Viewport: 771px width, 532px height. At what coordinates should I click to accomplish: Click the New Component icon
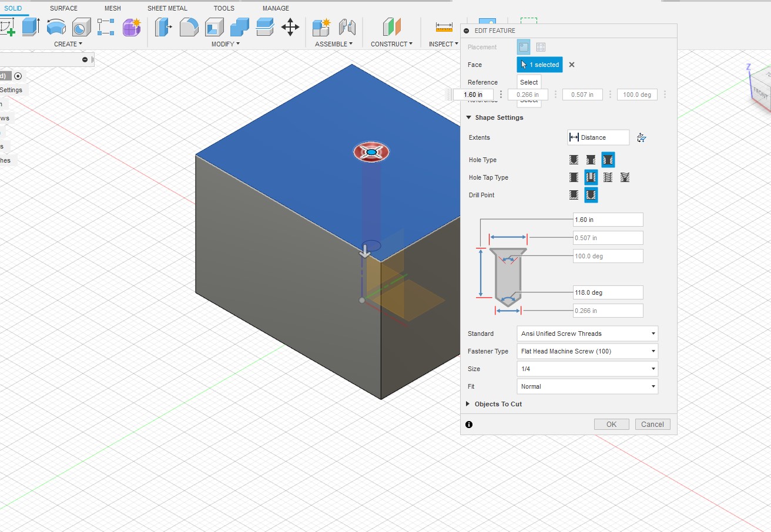point(321,27)
